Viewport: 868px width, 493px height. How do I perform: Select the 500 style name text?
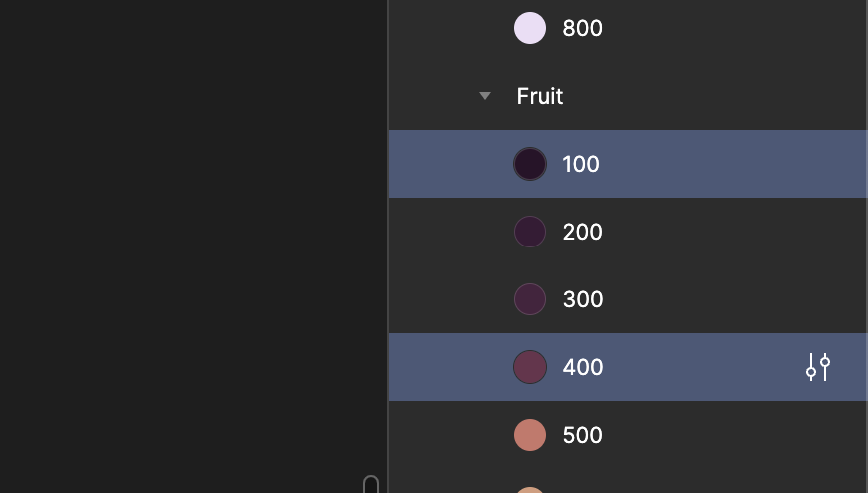(583, 435)
